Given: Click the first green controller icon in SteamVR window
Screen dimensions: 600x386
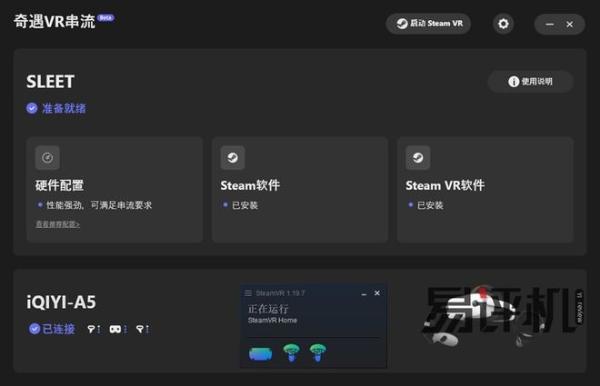Looking at the screenshot, I should (x=292, y=352).
